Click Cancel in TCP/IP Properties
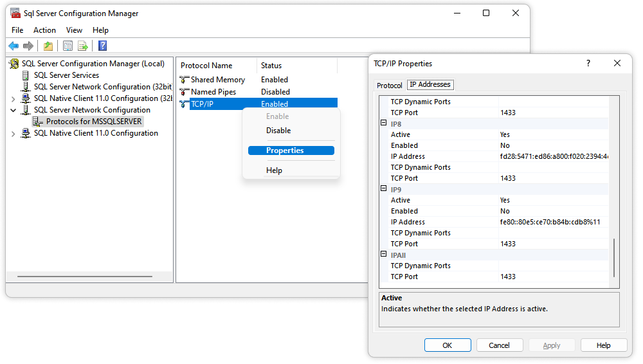This screenshot has width=643, height=364. (x=499, y=345)
